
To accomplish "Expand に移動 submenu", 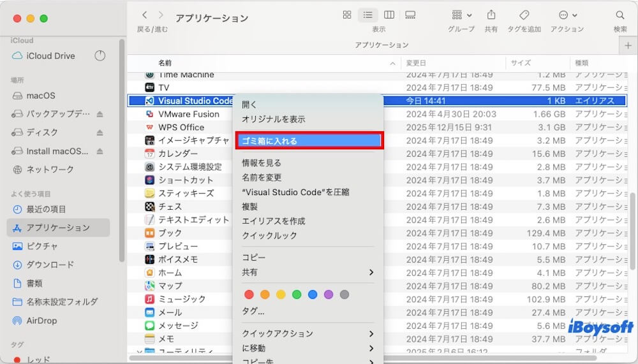I will click(x=308, y=348).
